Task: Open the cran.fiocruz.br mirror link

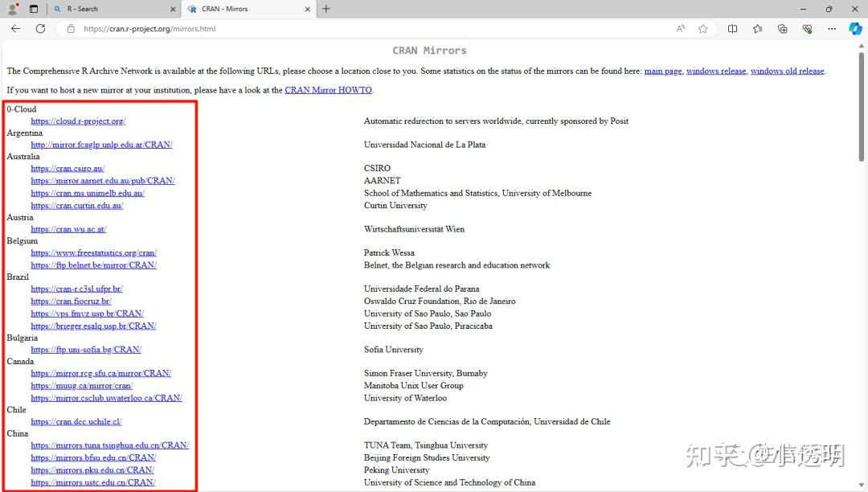Action: [x=71, y=301]
